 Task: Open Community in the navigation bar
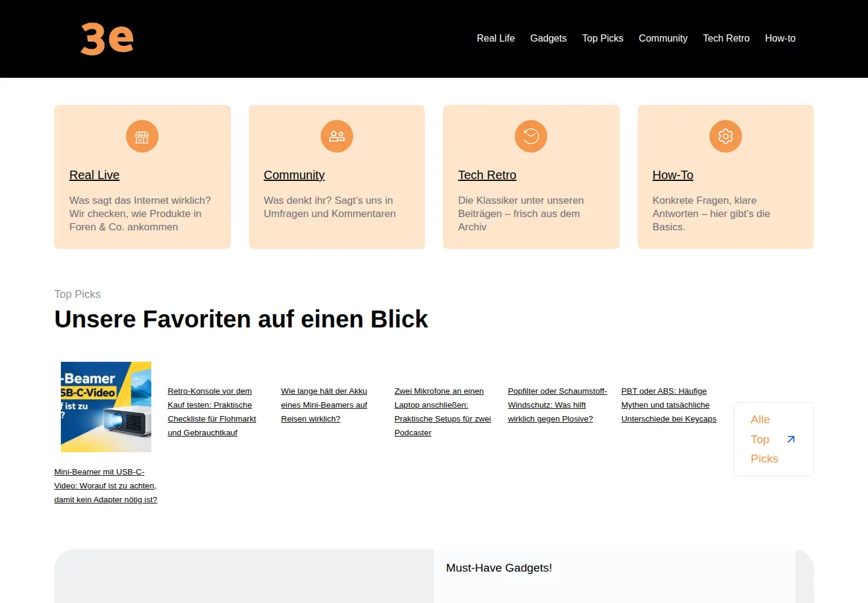click(663, 39)
